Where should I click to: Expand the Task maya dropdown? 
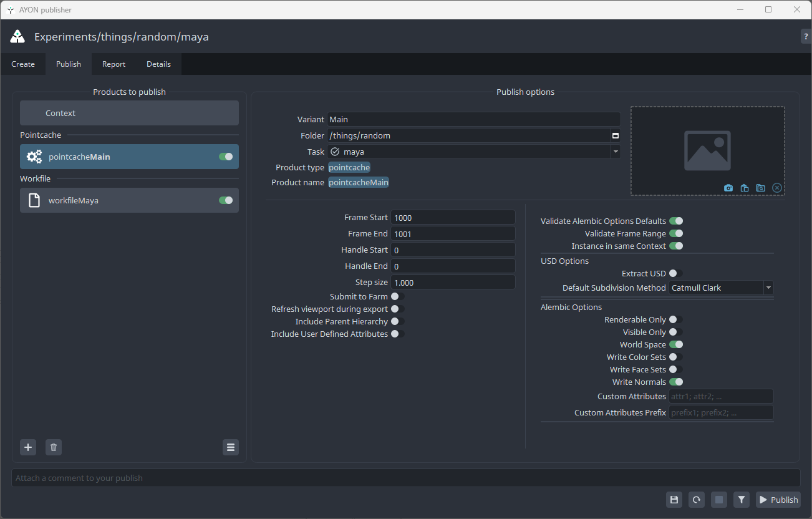(616, 152)
